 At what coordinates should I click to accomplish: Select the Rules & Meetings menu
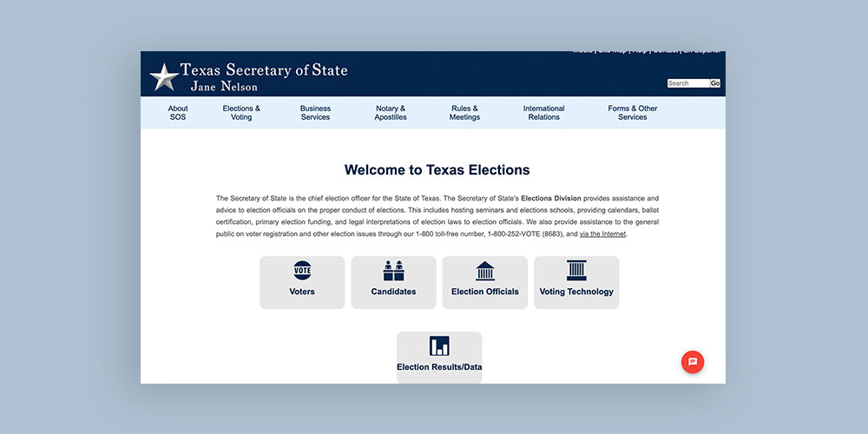(464, 113)
